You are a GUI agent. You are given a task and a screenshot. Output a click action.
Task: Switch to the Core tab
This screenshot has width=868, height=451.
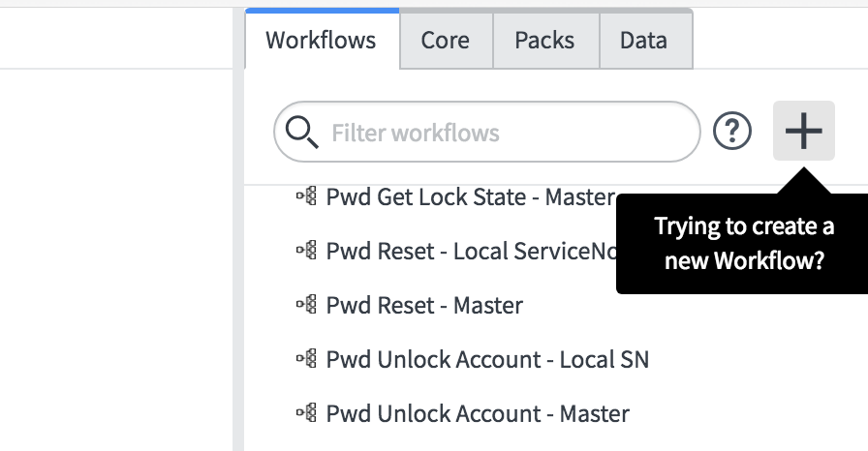coord(446,41)
